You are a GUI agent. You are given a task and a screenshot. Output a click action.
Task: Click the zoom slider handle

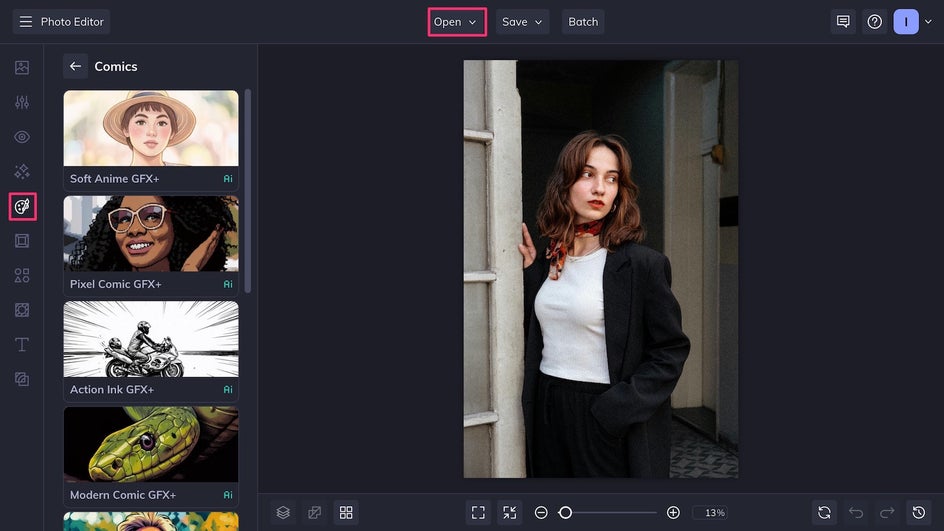coord(565,512)
